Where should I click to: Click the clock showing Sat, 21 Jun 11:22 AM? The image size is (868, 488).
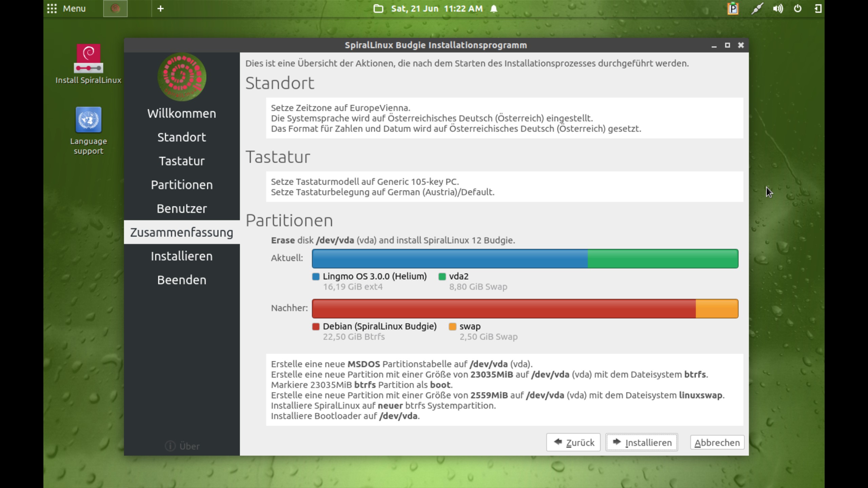tap(437, 8)
